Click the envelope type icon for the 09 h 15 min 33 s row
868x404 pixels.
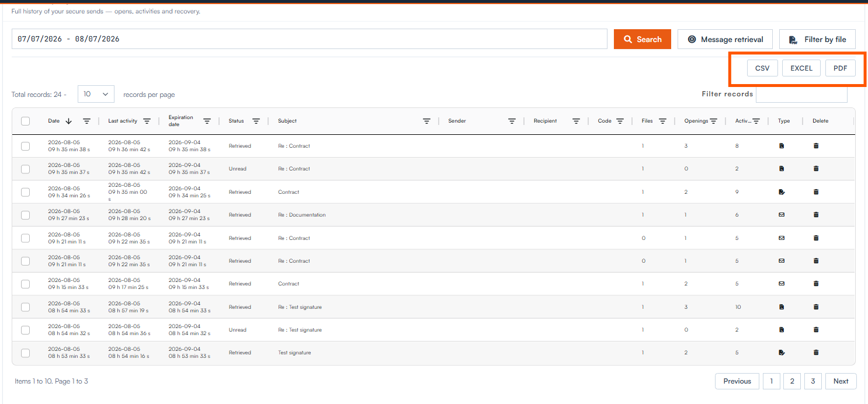[782, 284]
